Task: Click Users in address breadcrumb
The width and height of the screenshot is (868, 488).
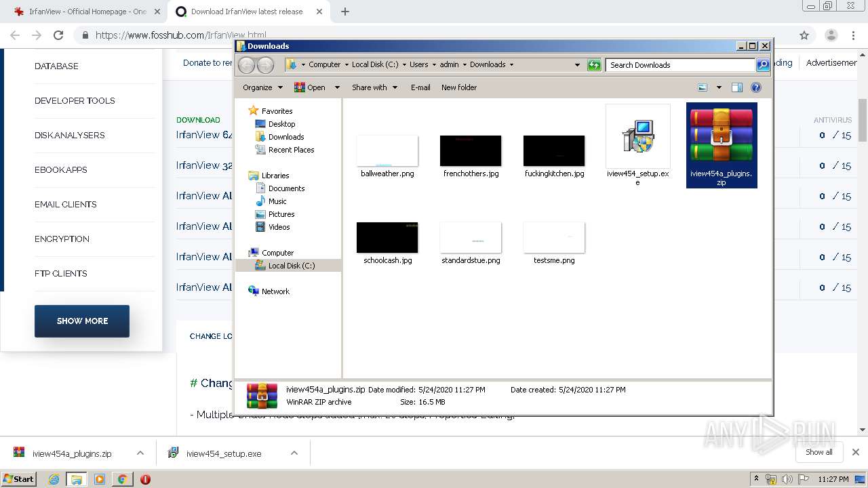Action: point(418,65)
